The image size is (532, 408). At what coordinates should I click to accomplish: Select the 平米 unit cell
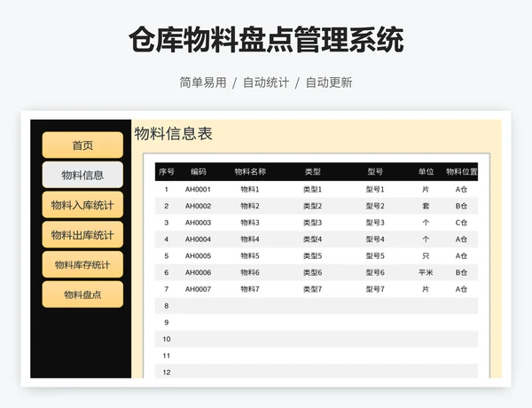[426, 272]
